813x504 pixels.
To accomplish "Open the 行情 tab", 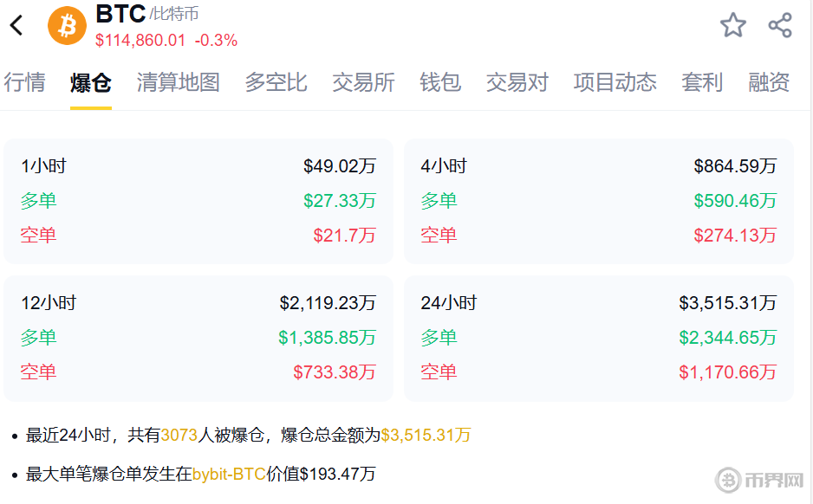I will pyautogui.click(x=24, y=82).
